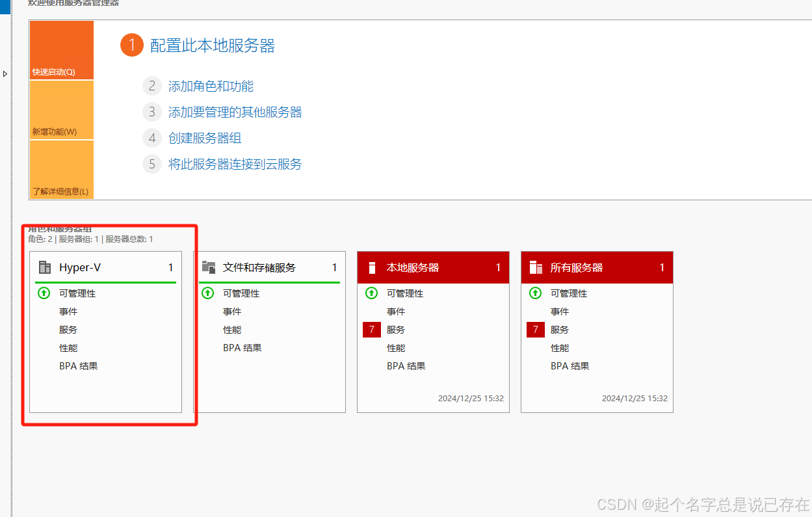812x517 pixels.
Task: Select 事件 in the Hyper-V tile
Action: point(68,312)
